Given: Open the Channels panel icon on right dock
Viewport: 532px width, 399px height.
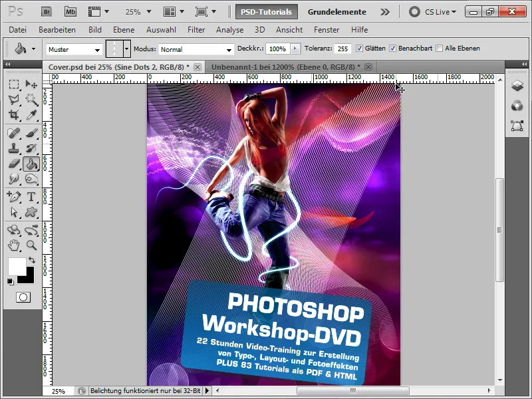Looking at the screenshot, I should coord(517,106).
